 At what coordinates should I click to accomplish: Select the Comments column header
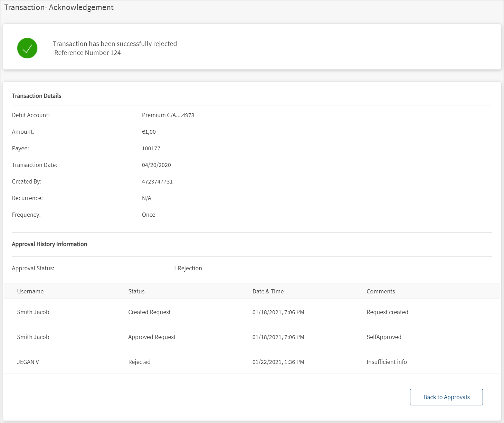[x=381, y=291]
